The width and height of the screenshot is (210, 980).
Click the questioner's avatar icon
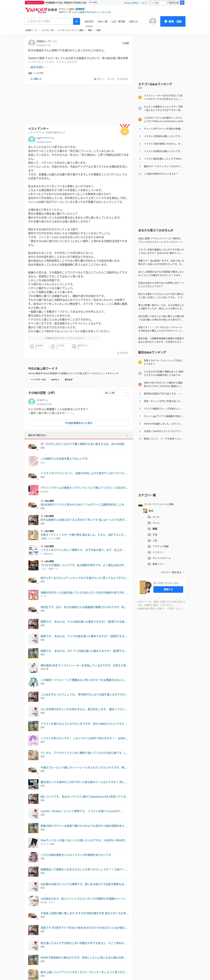click(32, 43)
